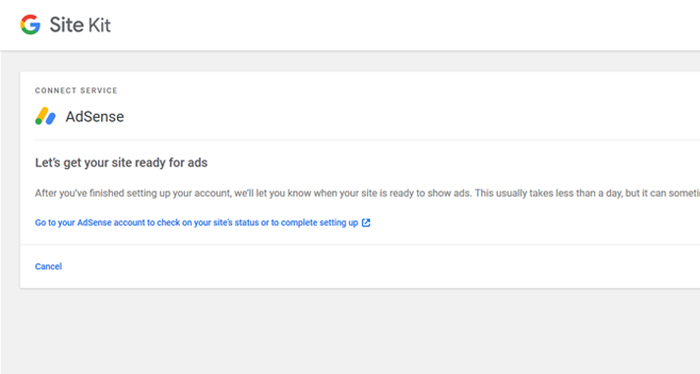
Task: Open the external link icon beside setup link
Action: click(x=366, y=223)
